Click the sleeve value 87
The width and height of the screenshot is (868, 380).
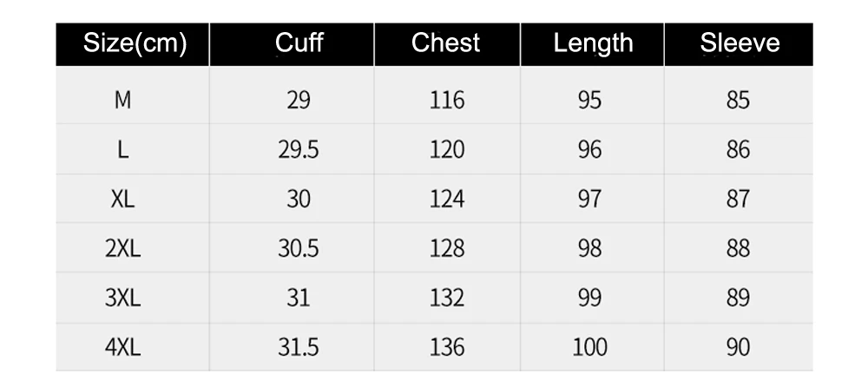pyautogui.click(x=738, y=199)
